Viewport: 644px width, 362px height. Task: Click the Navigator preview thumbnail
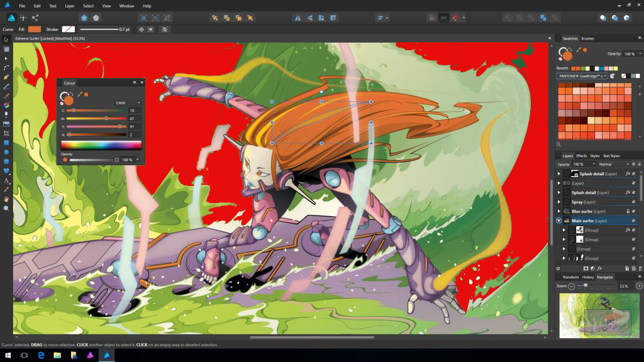click(599, 315)
